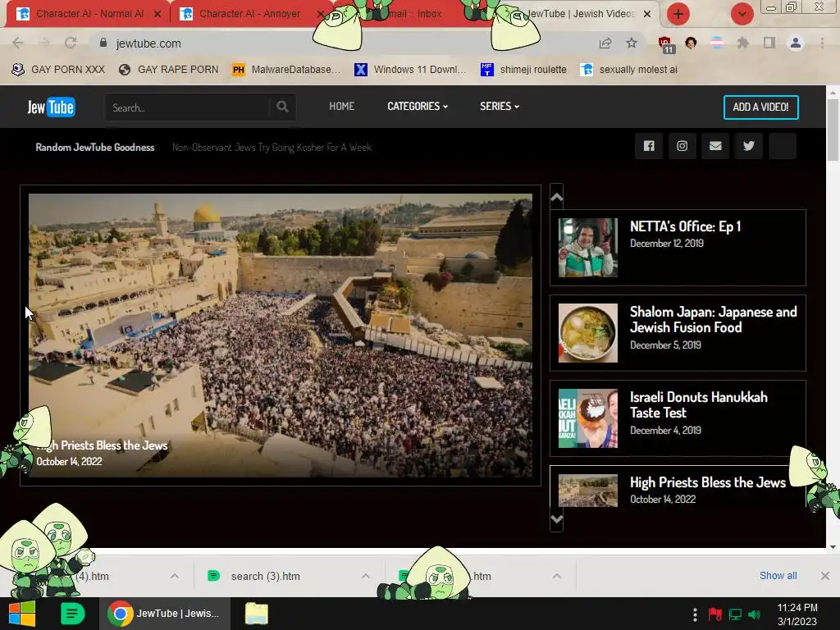Open High Priests Bless the Jews playlist title

(708, 482)
